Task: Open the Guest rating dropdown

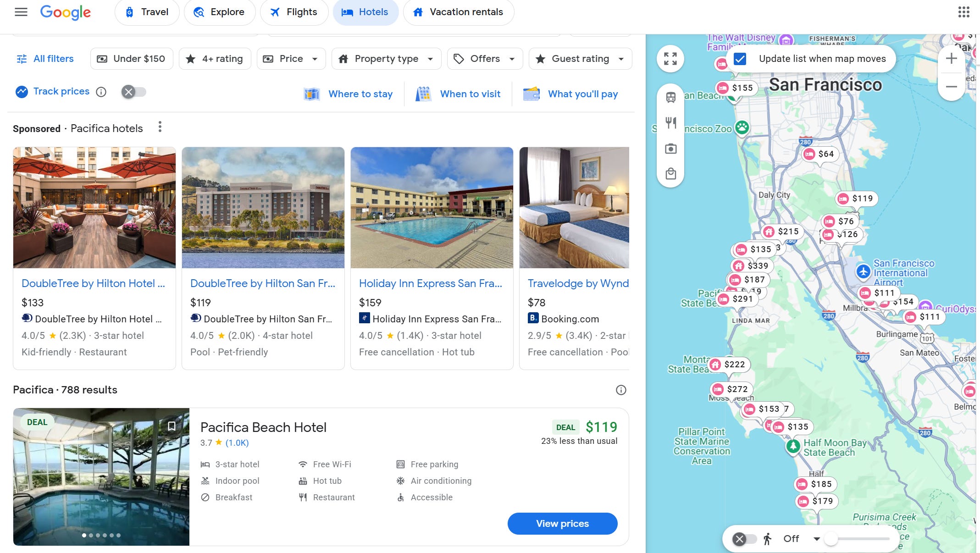Action: (580, 59)
